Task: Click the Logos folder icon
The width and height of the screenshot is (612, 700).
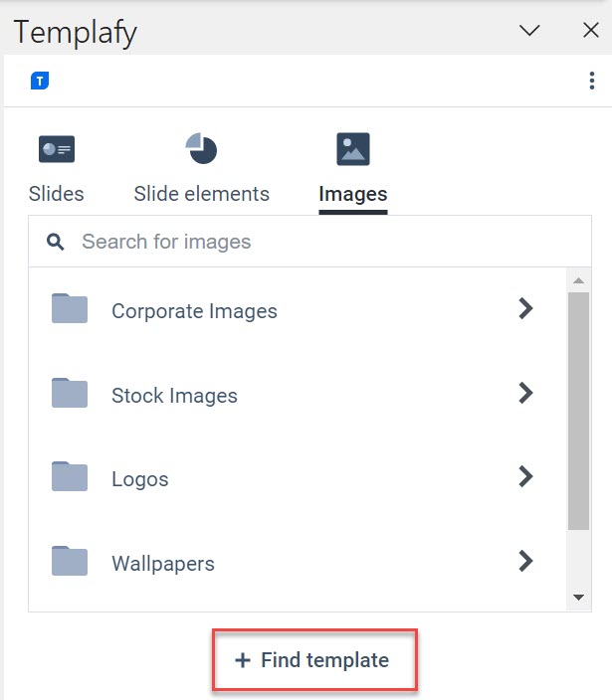Action: click(x=70, y=476)
